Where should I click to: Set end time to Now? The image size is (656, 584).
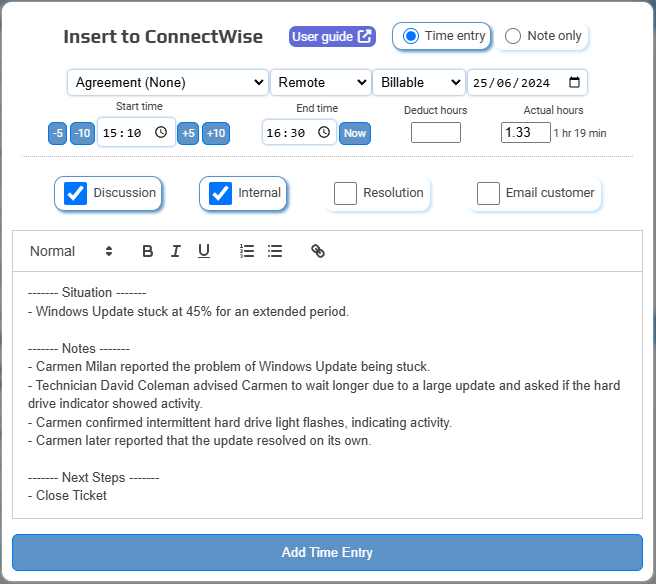tap(355, 133)
